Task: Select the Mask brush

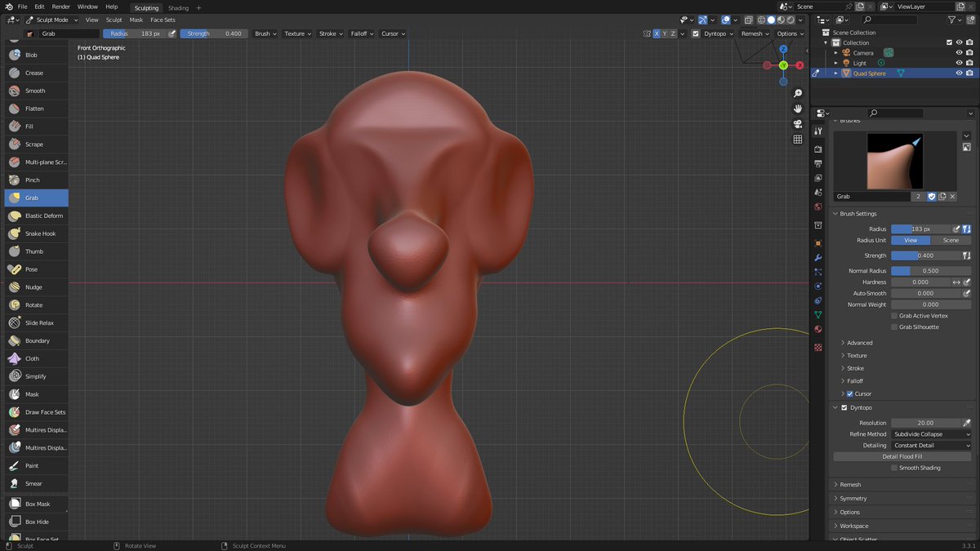Action: (x=33, y=394)
